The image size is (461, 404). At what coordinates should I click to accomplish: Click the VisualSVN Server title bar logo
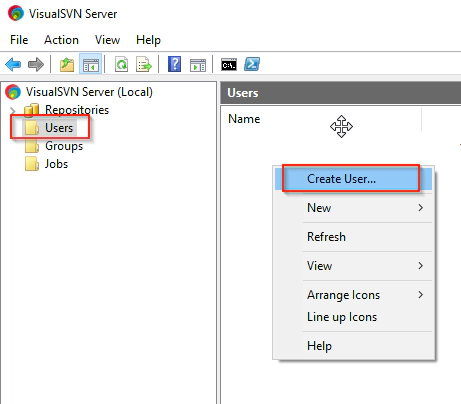[16, 14]
